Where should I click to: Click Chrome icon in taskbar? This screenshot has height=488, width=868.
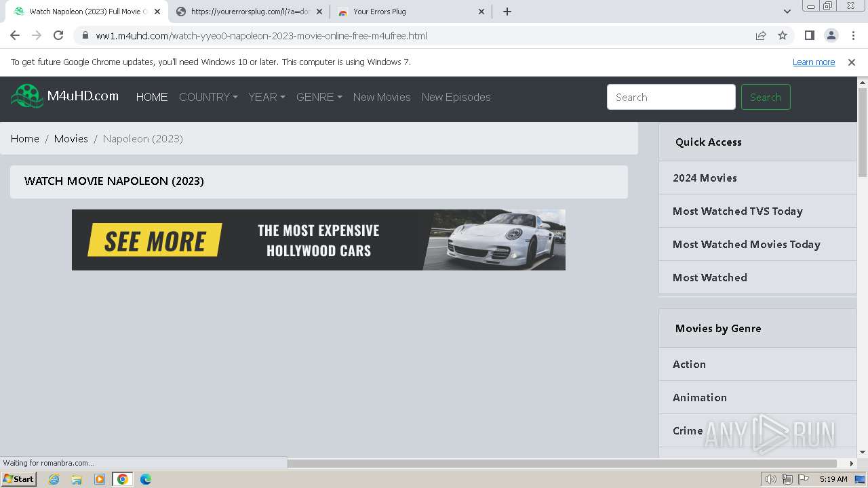(x=123, y=479)
